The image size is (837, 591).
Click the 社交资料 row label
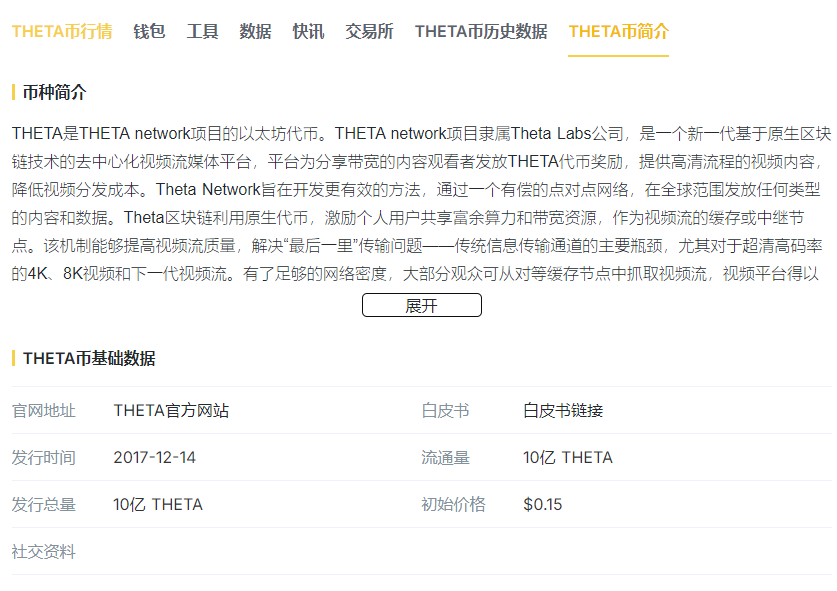[x=44, y=551]
